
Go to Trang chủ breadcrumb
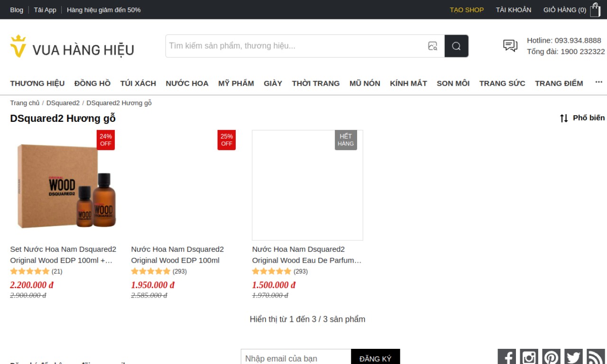point(25,103)
